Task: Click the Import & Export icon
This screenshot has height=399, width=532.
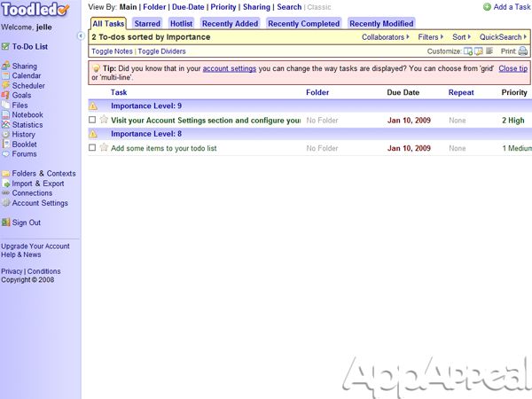Action: pos(5,184)
